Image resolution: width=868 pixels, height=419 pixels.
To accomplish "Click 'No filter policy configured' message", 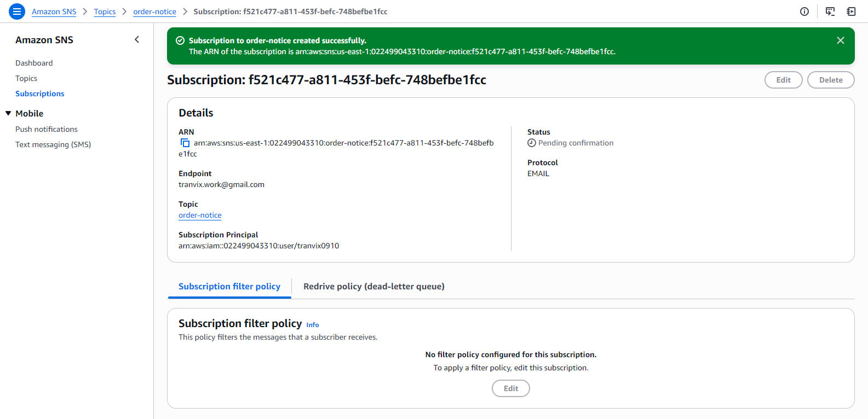I will click(x=511, y=354).
